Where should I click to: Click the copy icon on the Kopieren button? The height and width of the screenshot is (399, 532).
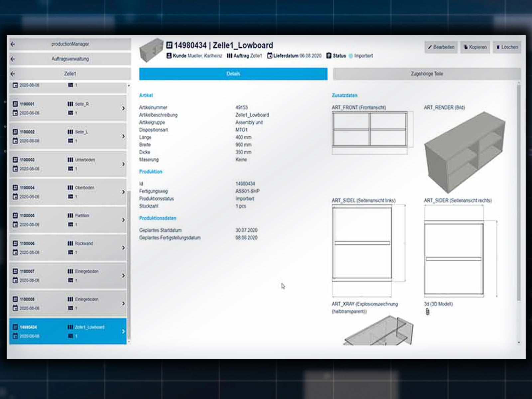[466, 47]
